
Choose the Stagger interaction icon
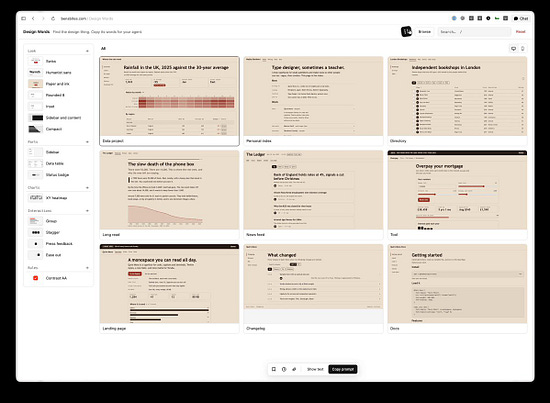click(x=35, y=232)
